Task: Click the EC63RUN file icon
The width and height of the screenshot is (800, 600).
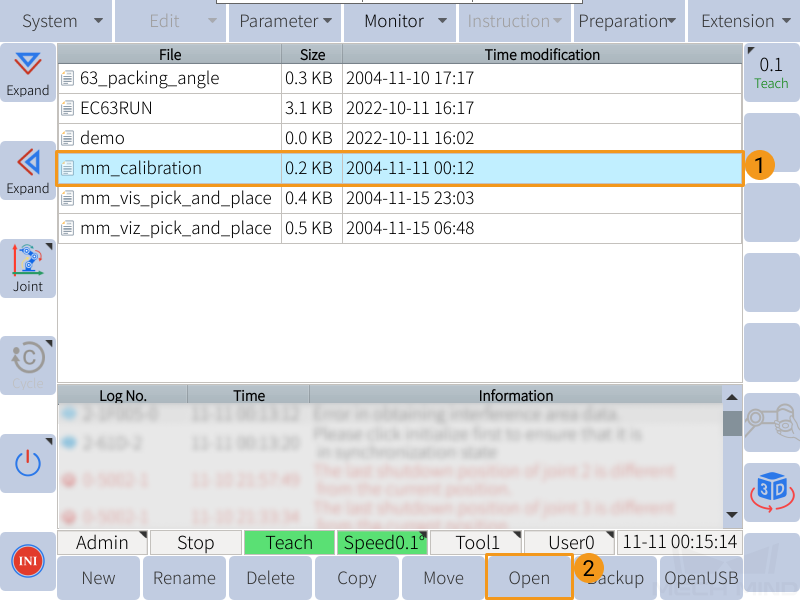Action: pyautogui.click(x=67, y=108)
